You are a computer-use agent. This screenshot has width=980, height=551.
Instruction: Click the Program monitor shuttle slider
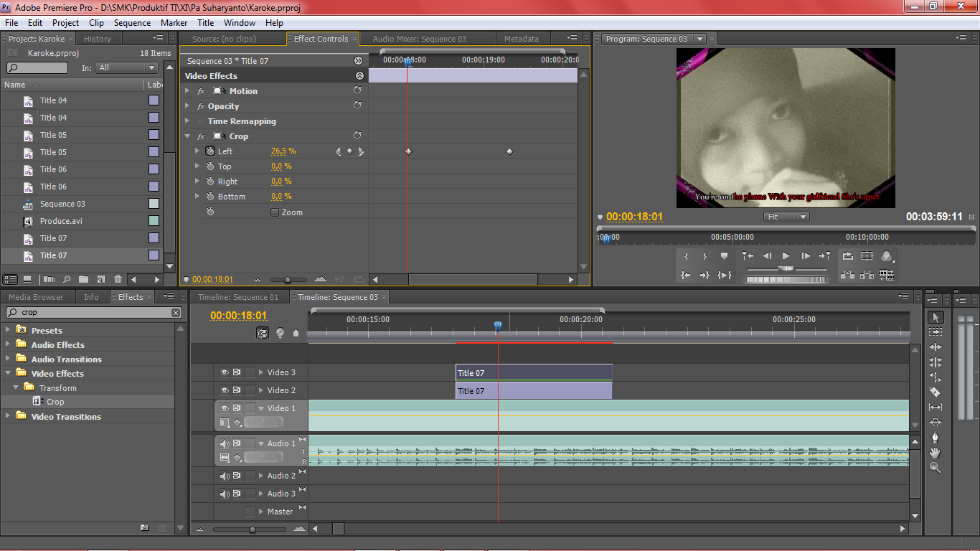(x=787, y=268)
